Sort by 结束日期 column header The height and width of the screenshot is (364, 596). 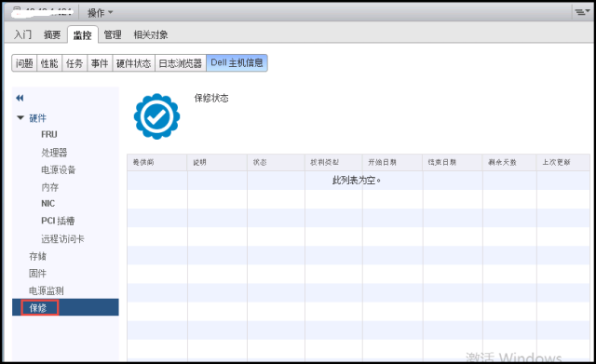click(453, 162)
